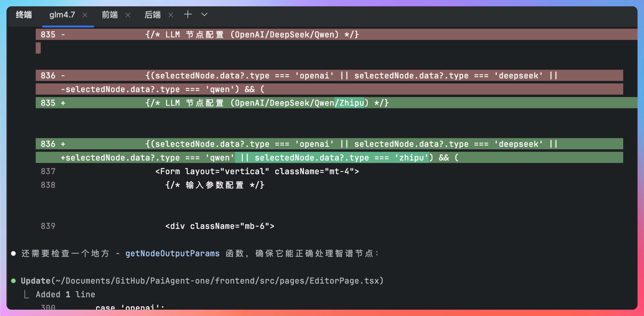Click the pink block under removed line 835
The height and width of the screenshot is (316, 644).
tap(38, 48)
